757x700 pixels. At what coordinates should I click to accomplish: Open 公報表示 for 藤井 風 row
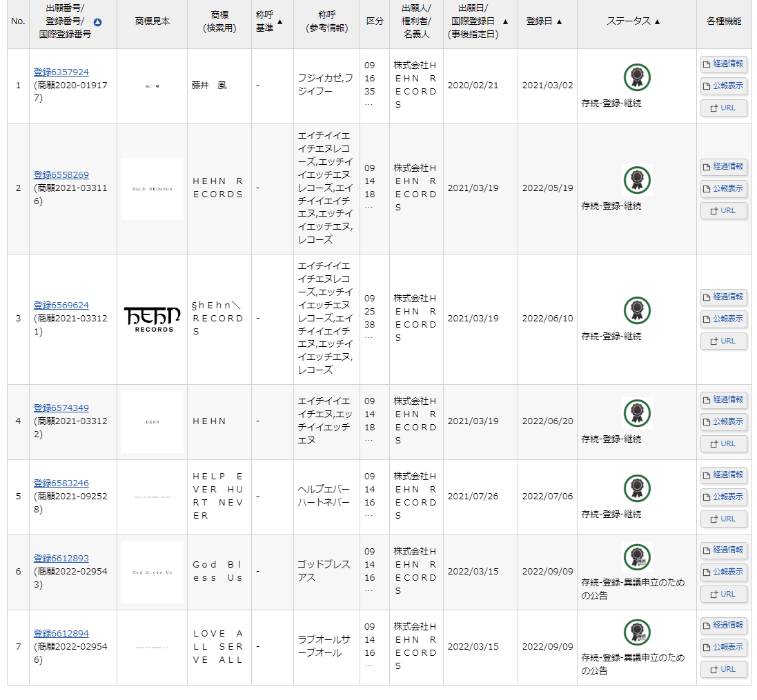[724, 86]
